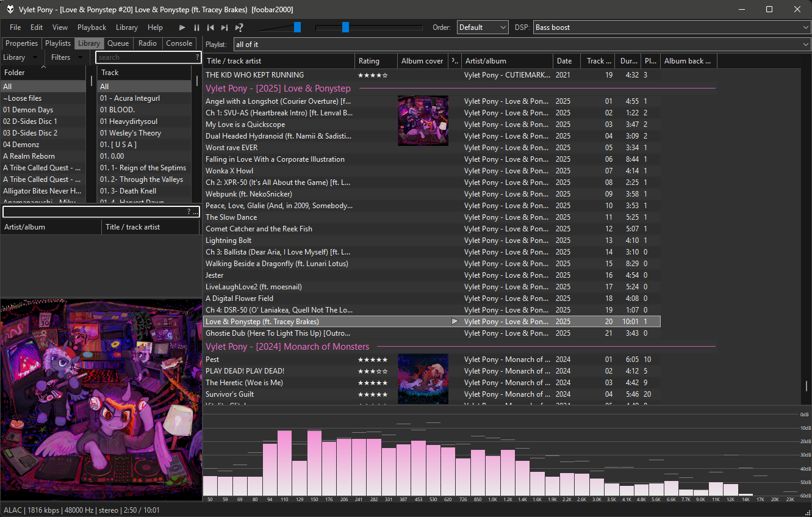Start playback with the Play button
Image resolution: width=812 pixels, height=517 pixels.
182,27
